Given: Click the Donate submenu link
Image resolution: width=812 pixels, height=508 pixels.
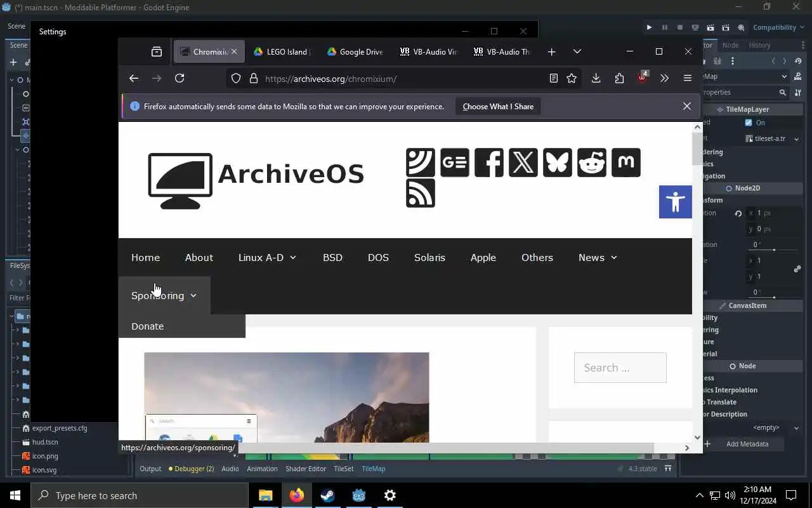Looking at the screenshot, I should tap(147, 326).
